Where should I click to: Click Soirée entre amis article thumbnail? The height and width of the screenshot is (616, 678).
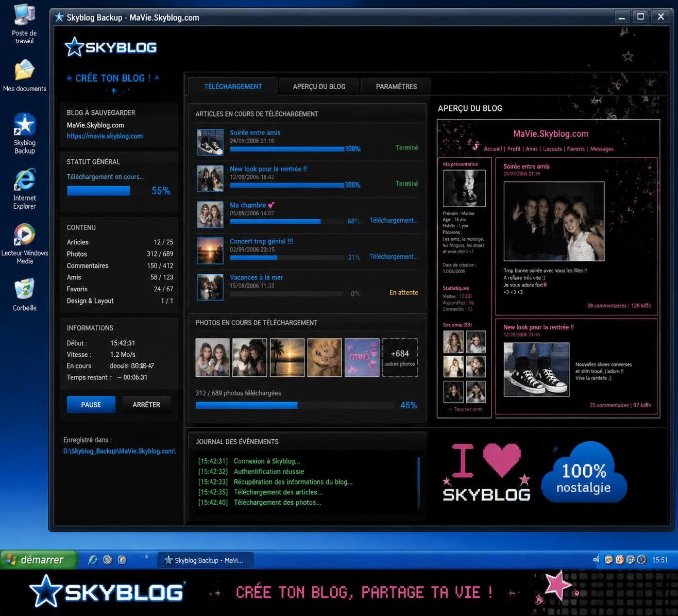210,142
